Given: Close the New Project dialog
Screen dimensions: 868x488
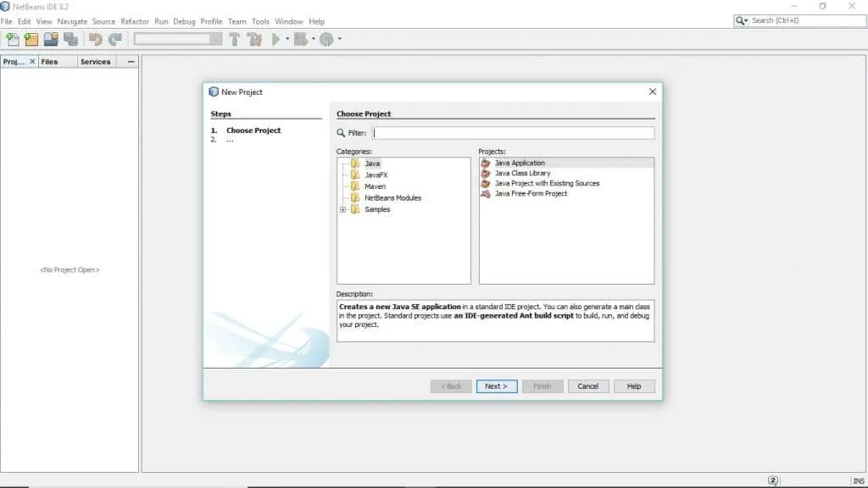Looking at the screenshot, I should pyautogui.click(x=653, y=91).
